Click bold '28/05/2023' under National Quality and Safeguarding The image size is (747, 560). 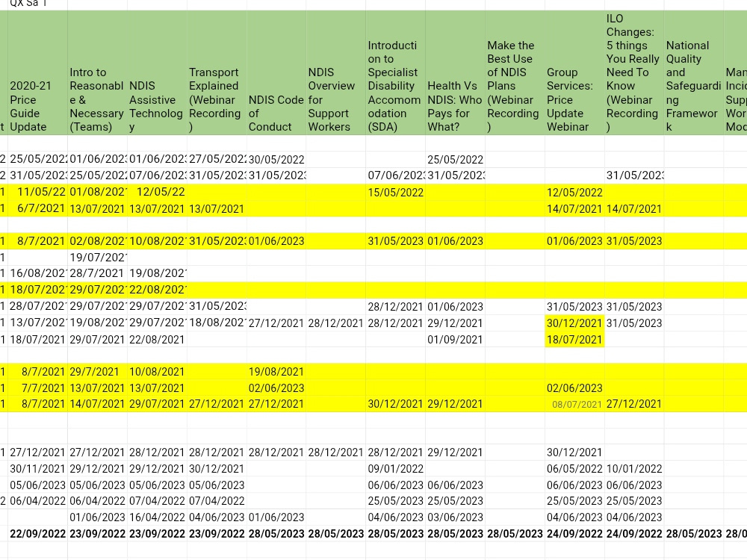point(694,534)
